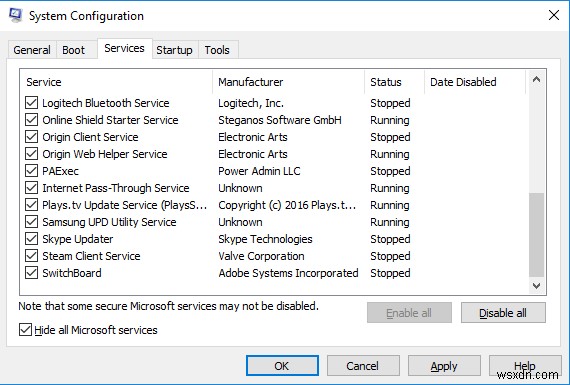Confirm changes with the OK button
This screenshot has width=570, height=385.
coord(282,366)
